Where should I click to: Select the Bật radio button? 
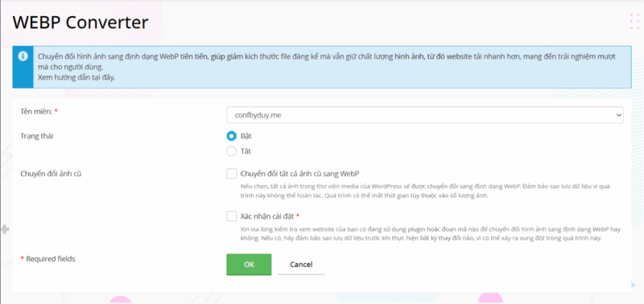[232, 136]
